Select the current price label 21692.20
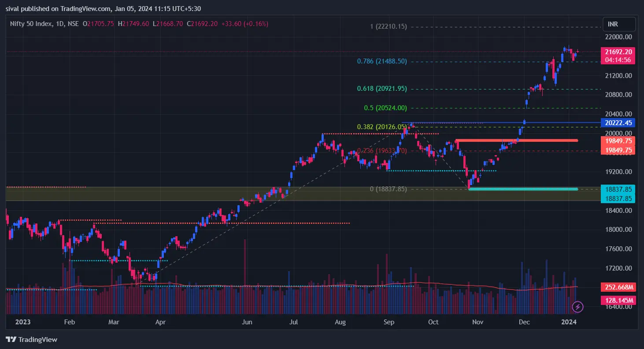The height and width of the screenshot is (349, 644). pos(618,52)
